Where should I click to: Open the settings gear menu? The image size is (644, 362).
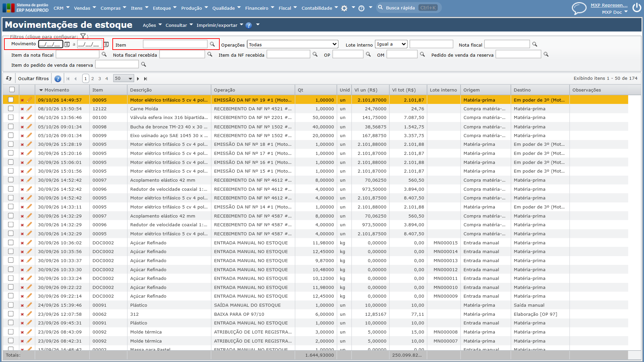[344, 8]
